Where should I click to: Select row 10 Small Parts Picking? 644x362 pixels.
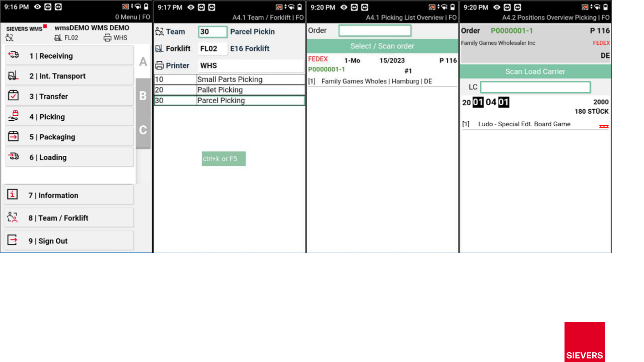click(229, 79)
